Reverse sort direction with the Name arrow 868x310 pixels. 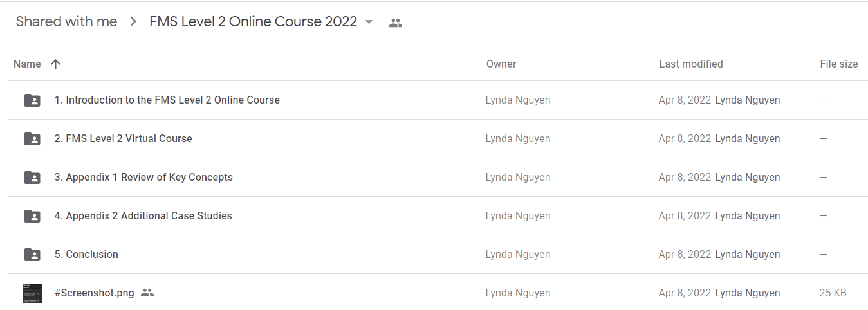point(56,64)
